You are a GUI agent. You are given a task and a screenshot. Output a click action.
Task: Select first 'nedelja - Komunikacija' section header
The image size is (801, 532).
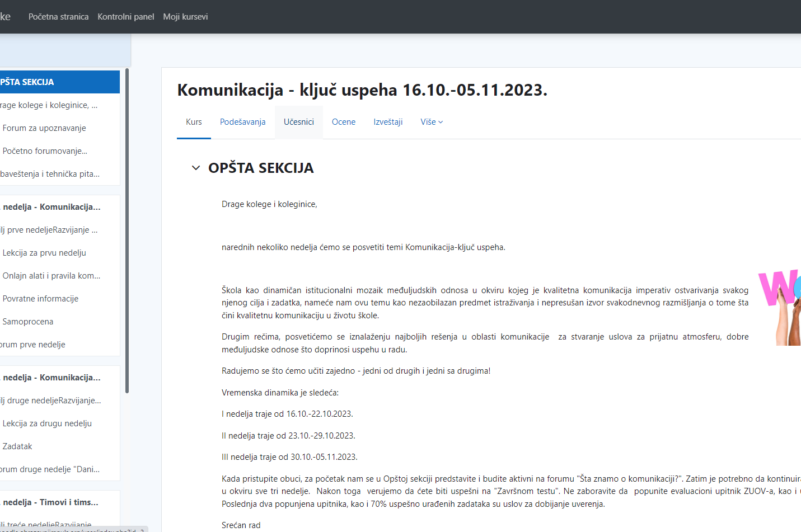coord(51,207)
